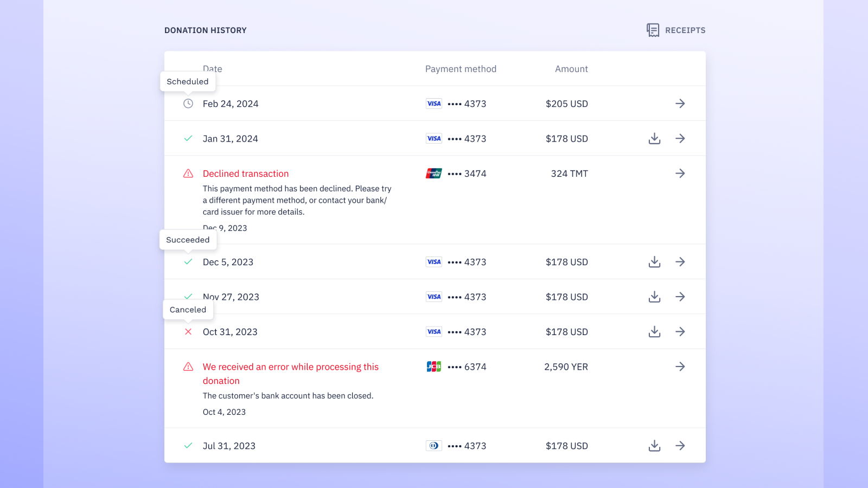Open the Receipts page
The image size is (868, 488).
[x=685, y=30]
